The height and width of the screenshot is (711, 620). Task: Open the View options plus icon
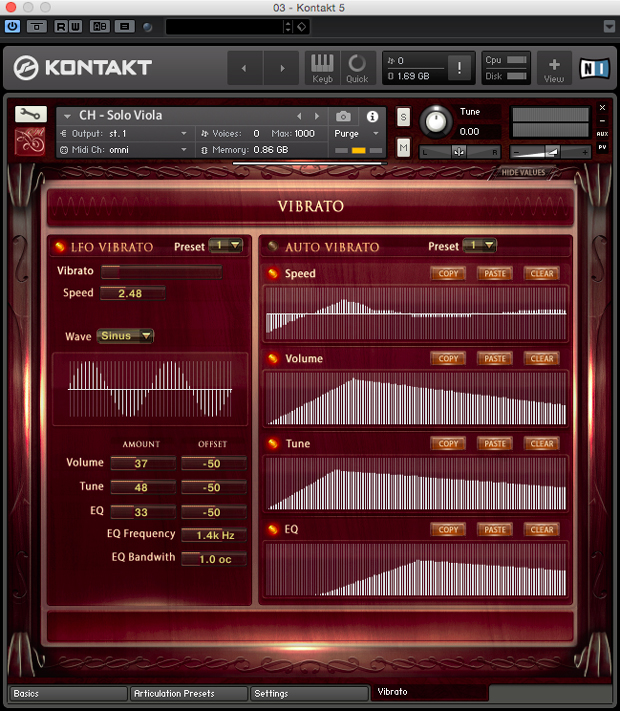pyautogui.click(x=554, y=68)
